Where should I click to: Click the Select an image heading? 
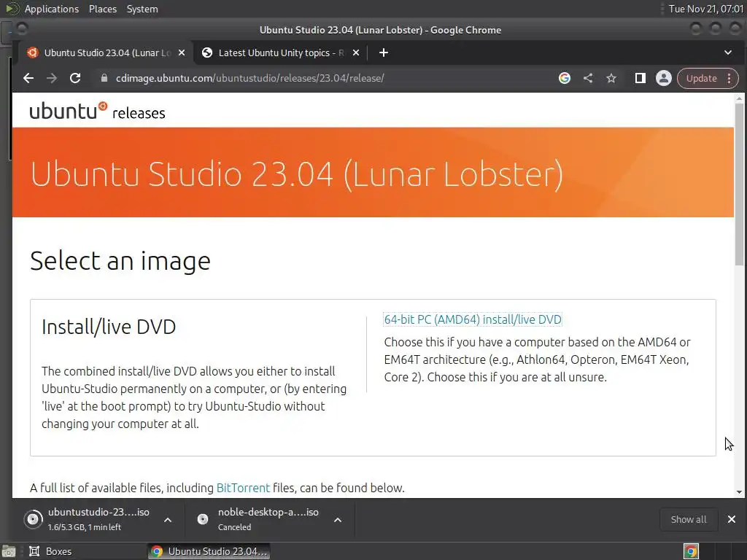coord(120,260)
